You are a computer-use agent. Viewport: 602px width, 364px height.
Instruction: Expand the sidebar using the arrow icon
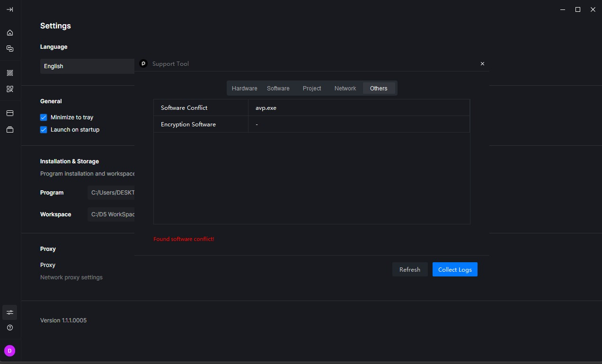[10, 9]
